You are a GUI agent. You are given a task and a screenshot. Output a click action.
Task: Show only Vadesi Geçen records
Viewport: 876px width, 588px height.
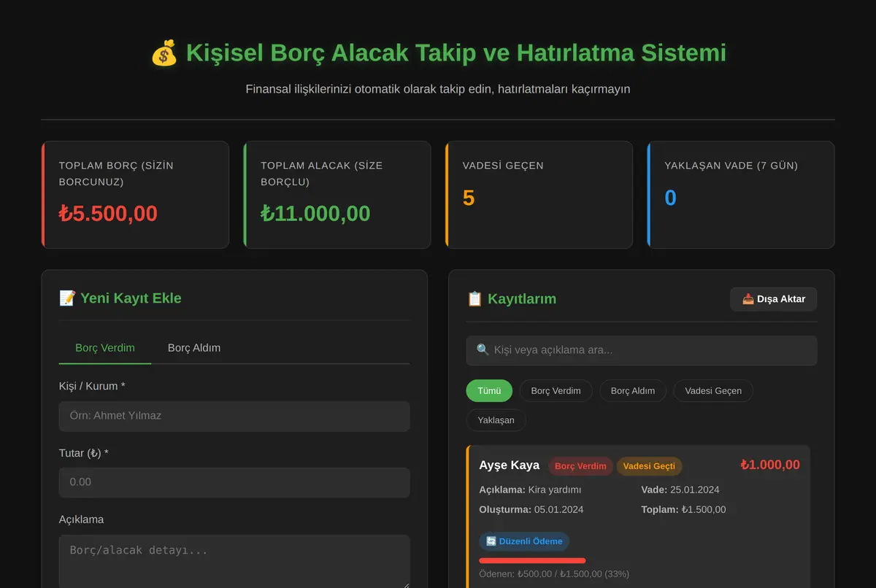[713, 390]
